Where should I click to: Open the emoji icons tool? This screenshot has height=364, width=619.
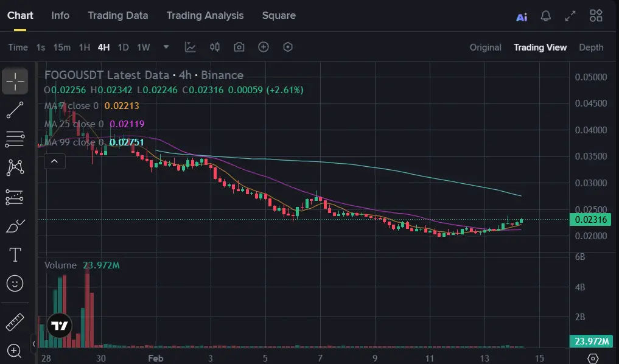tap(15, 284)
